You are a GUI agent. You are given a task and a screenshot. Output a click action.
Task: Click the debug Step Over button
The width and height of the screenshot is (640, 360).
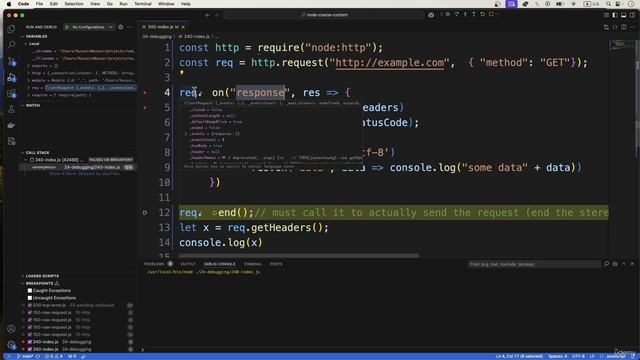coord(456,14)
